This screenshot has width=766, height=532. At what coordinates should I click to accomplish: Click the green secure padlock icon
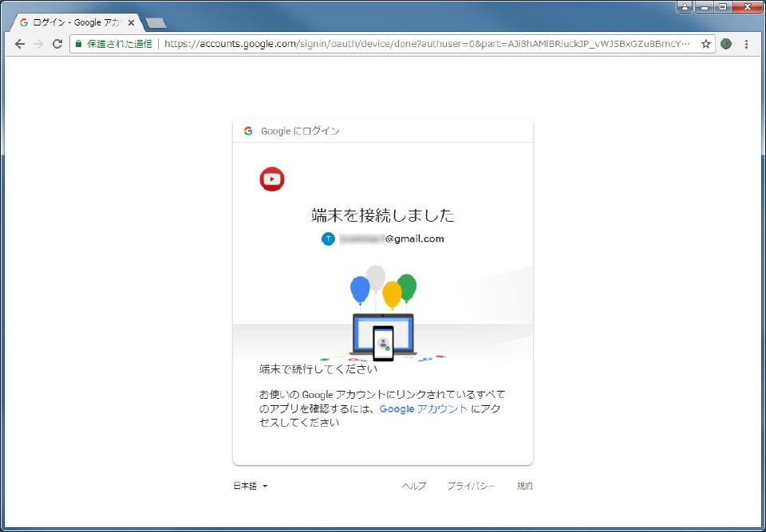coord(78,44)
